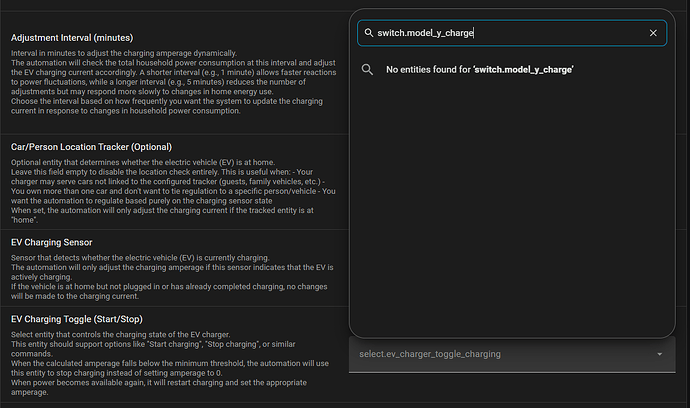This screenshot has height=408, width=690.
Task: Focus the search field containing switch.model_y_charge
Action: click(x=512, y=33)
